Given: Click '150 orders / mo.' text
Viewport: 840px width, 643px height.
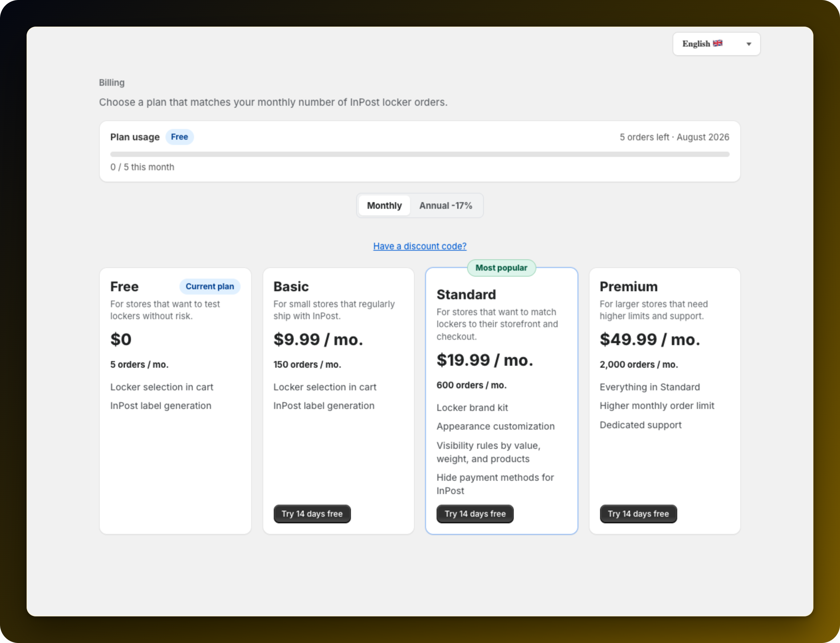Looking at the screenshot, I should [x=307, y=364].
